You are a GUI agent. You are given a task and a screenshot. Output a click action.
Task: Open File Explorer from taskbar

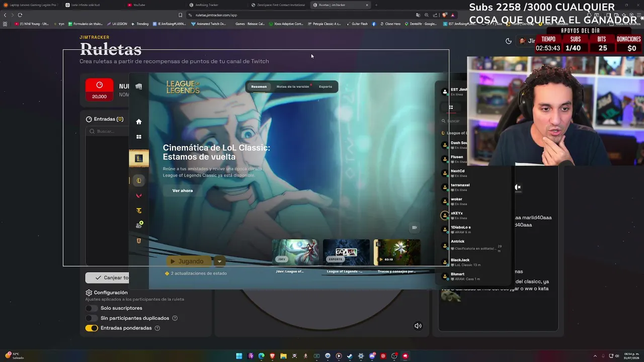pos(283,356)
